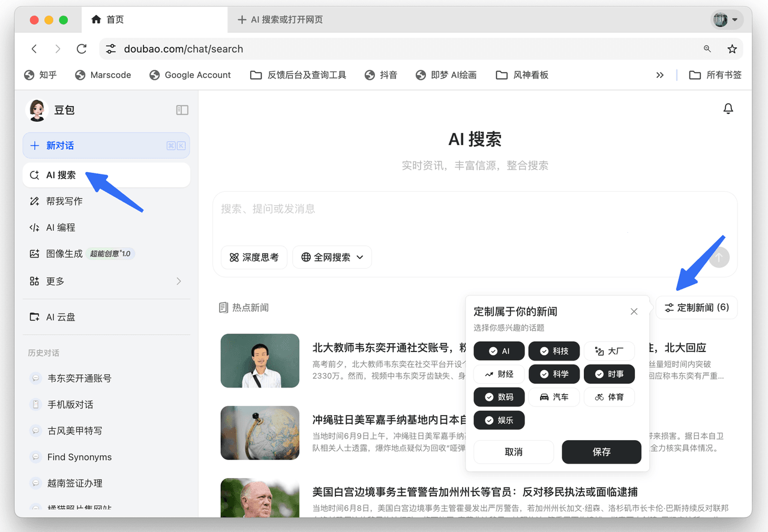The width and height of the screenshot is (768, 532).
Task: Toggle the 汽车 topic on
Action: tap(554, 397)
